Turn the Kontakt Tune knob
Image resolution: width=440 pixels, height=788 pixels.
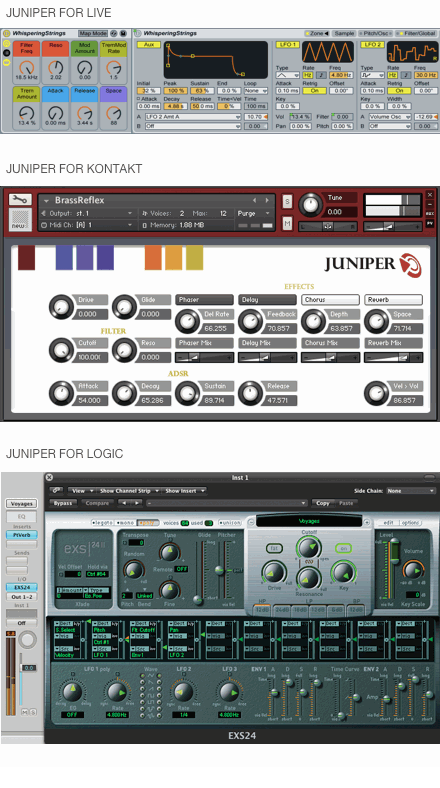click(x=311, y=205)
